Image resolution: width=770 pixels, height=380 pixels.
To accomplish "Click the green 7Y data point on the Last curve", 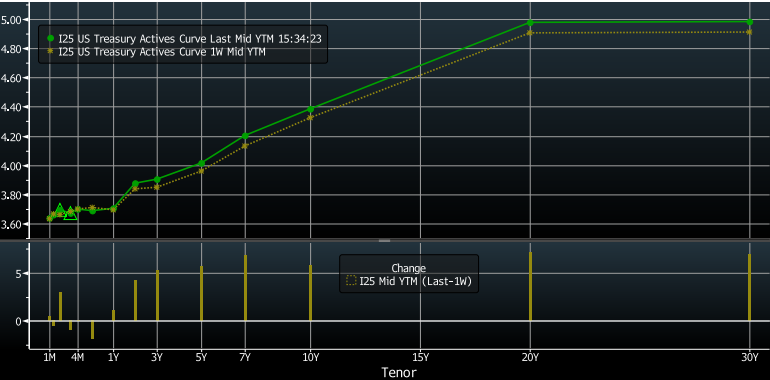I will coord(245,136).
